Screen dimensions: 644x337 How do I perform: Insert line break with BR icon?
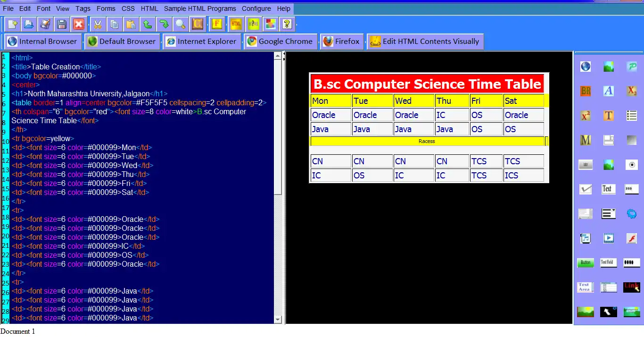tap(586, 91)
